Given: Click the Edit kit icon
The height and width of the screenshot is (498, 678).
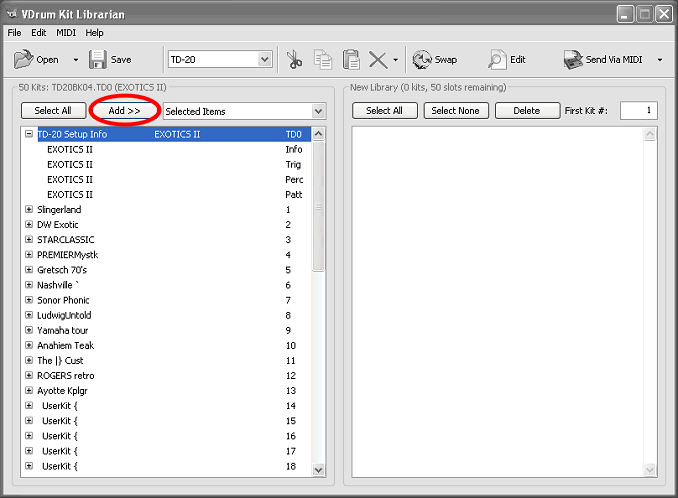Looking at the screenshot, I should click(x=497, y=60).
